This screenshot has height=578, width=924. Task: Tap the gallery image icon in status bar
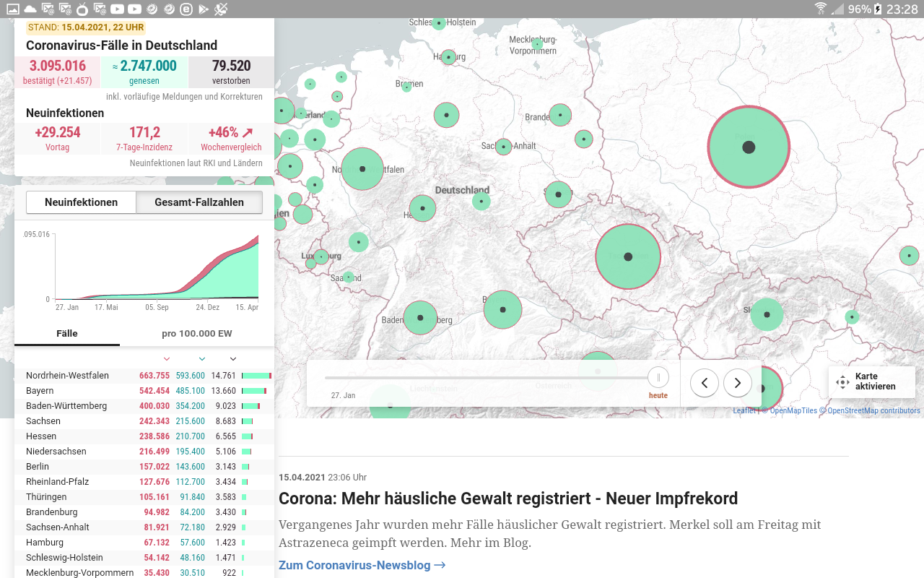click(x=12, y=9)
